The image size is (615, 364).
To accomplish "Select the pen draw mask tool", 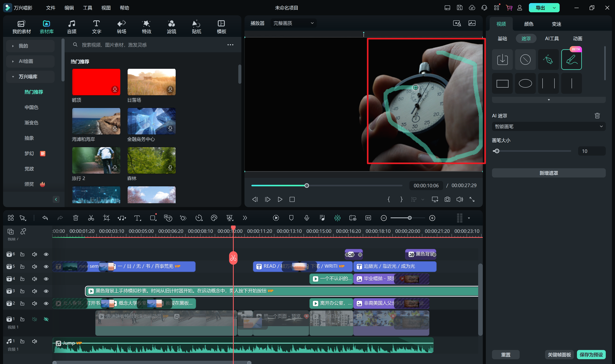I will [x=548, y=60].
